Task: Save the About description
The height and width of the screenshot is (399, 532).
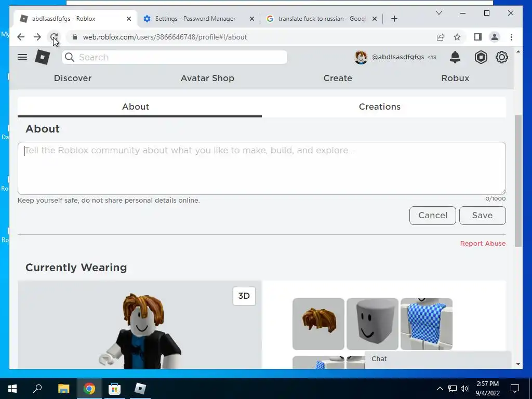Action: [482, 216]
